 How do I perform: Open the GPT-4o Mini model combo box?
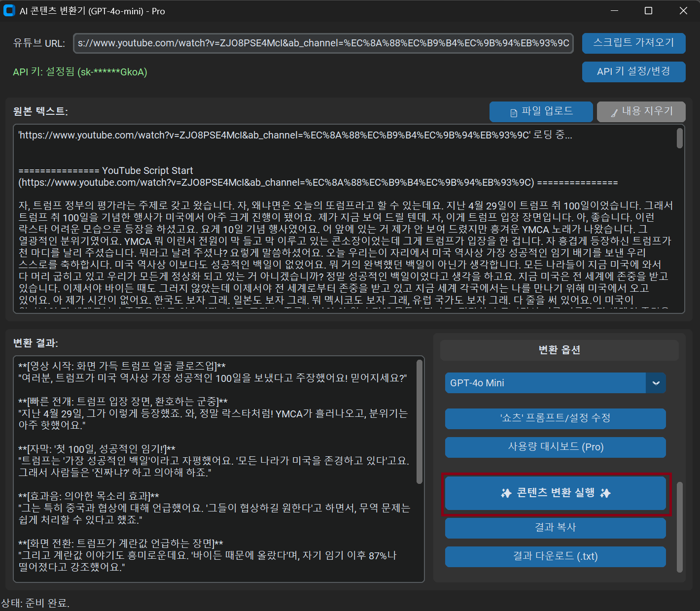click(x=545, y=383)
